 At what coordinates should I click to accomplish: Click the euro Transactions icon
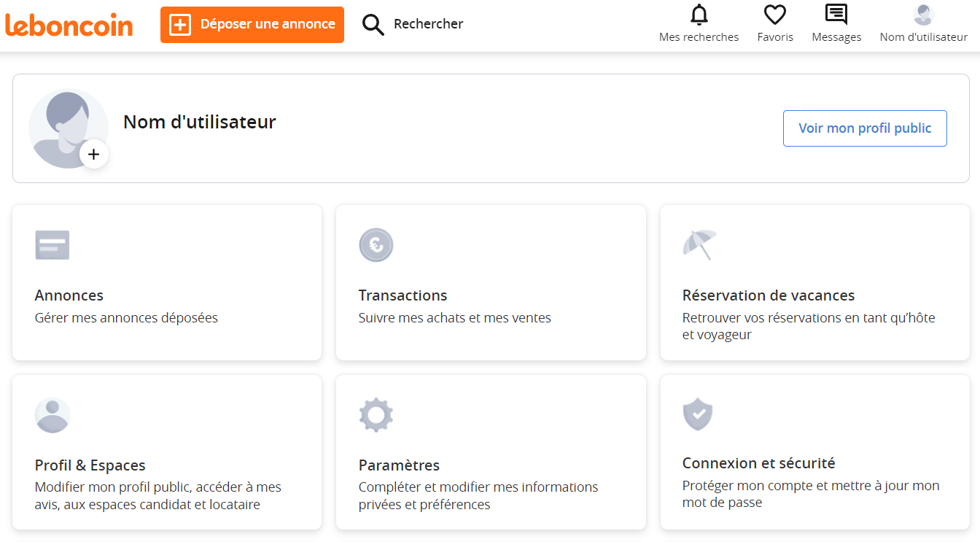(x=376, y=244)
